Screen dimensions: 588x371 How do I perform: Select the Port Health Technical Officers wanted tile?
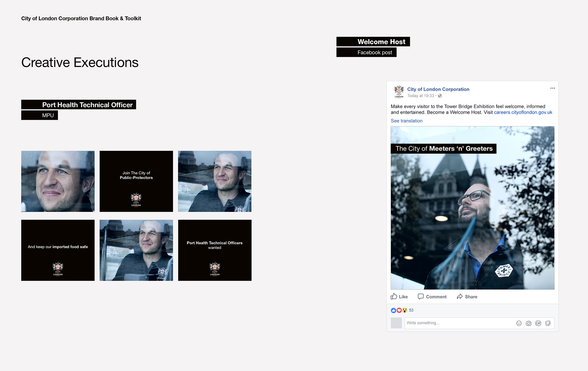coord(215,250)
